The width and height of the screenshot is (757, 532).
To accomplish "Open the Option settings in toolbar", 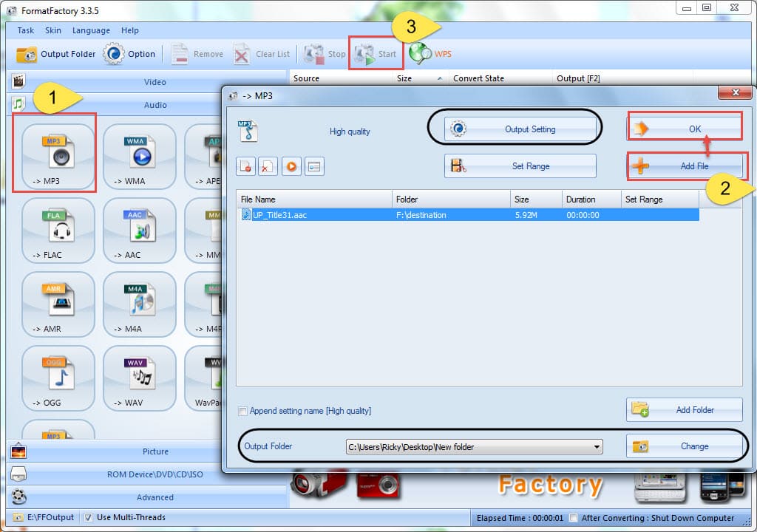I will point(130,54).
